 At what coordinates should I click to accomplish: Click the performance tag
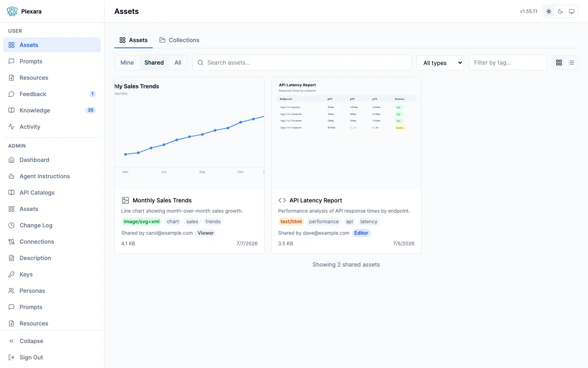click(x=324, y=222)
